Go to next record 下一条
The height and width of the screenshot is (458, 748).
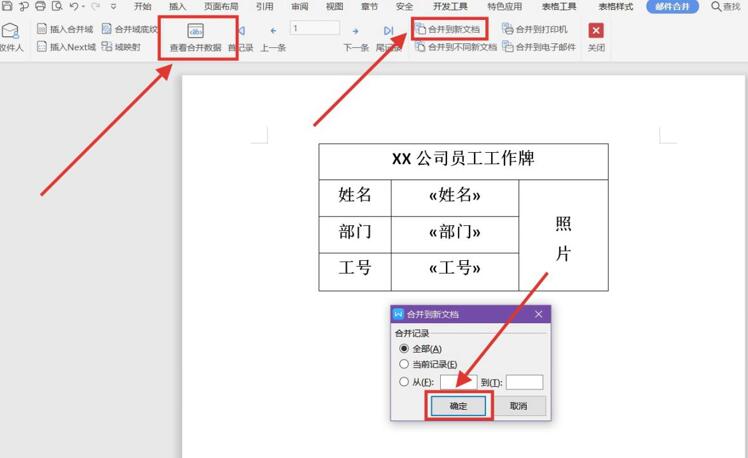click(356, 39)
